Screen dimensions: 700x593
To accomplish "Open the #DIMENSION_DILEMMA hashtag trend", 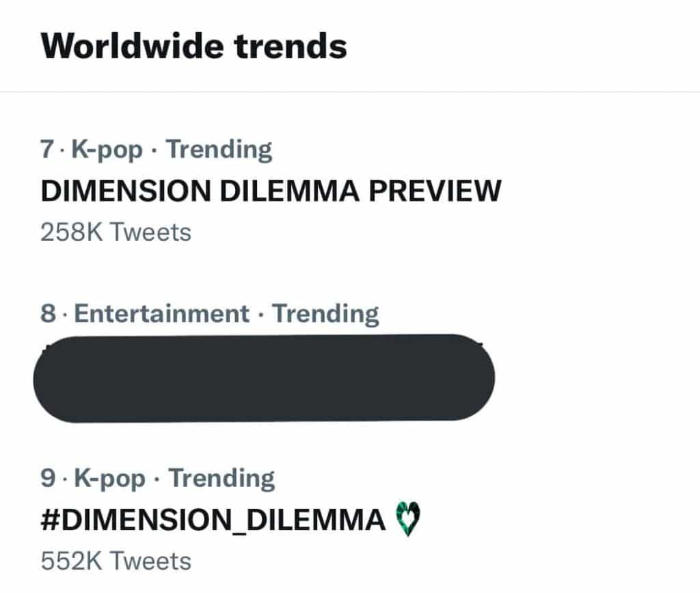I will [x=213, y=520].
